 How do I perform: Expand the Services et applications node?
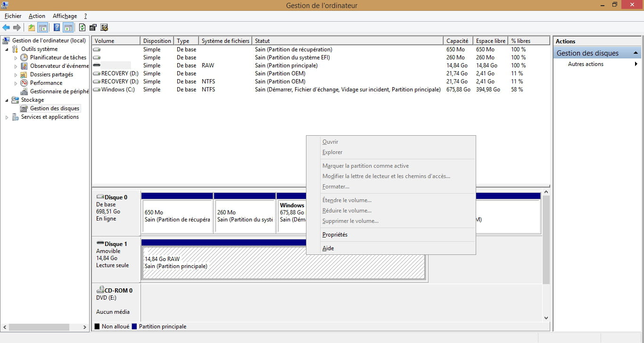7,117
